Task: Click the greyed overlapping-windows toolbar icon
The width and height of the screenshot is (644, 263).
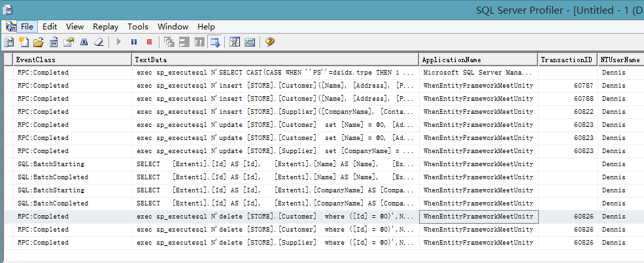Action: click(x=169, y=42)
